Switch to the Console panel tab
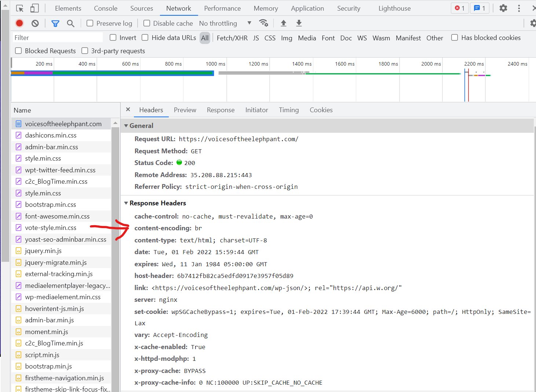This screenshot has height=392, width=536. 106,8
